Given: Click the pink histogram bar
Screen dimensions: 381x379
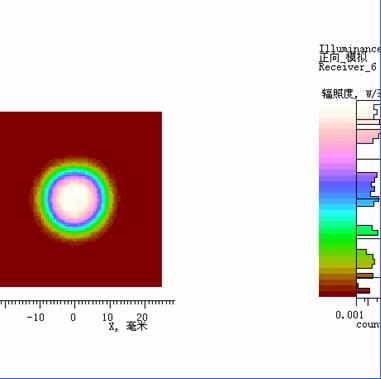Looking at the screenshot, I should (x=368, y=137).
